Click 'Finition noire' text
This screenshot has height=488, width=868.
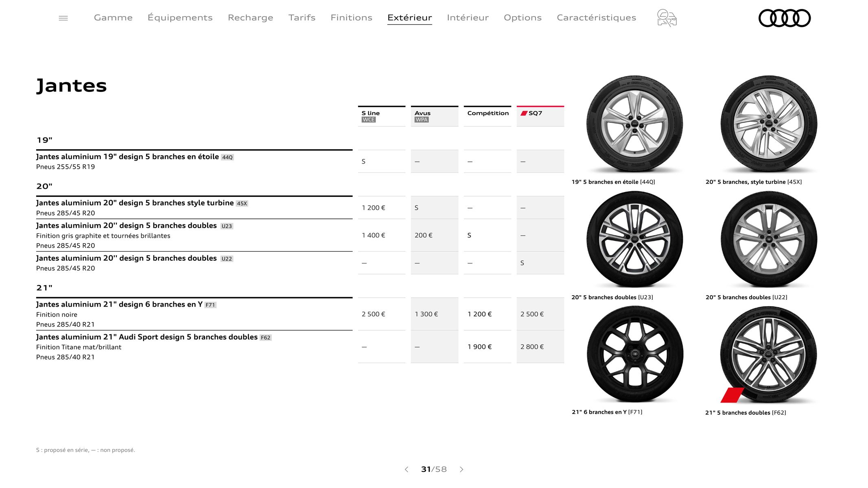click(x=57, y=315)
